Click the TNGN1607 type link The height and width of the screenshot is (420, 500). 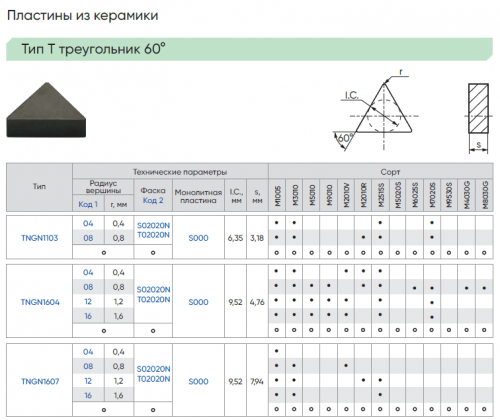(40, 381)
